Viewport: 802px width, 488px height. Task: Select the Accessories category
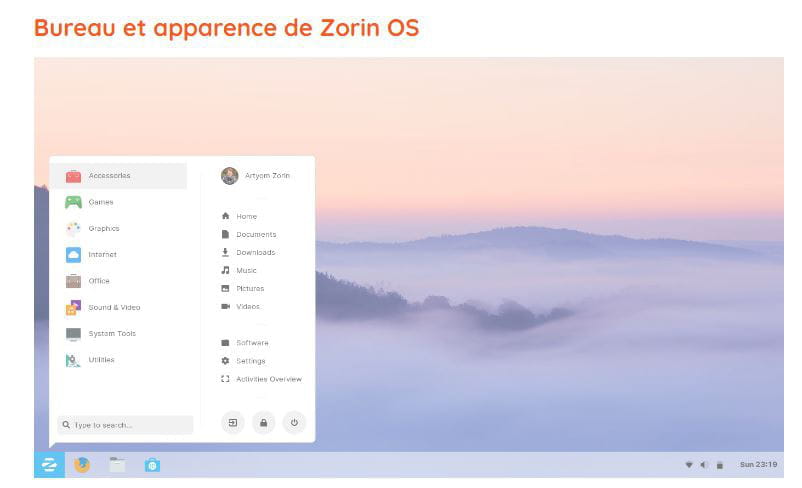(119, 176)
